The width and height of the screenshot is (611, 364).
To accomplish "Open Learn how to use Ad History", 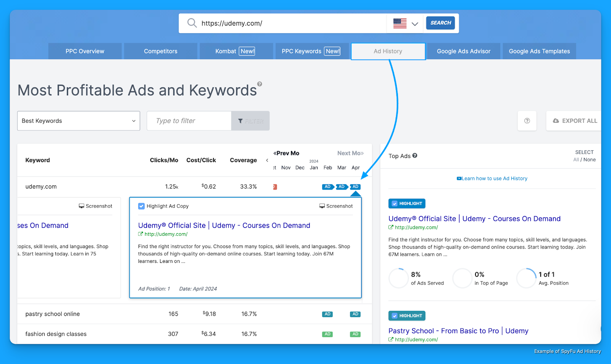I will (x=492, y=178).
